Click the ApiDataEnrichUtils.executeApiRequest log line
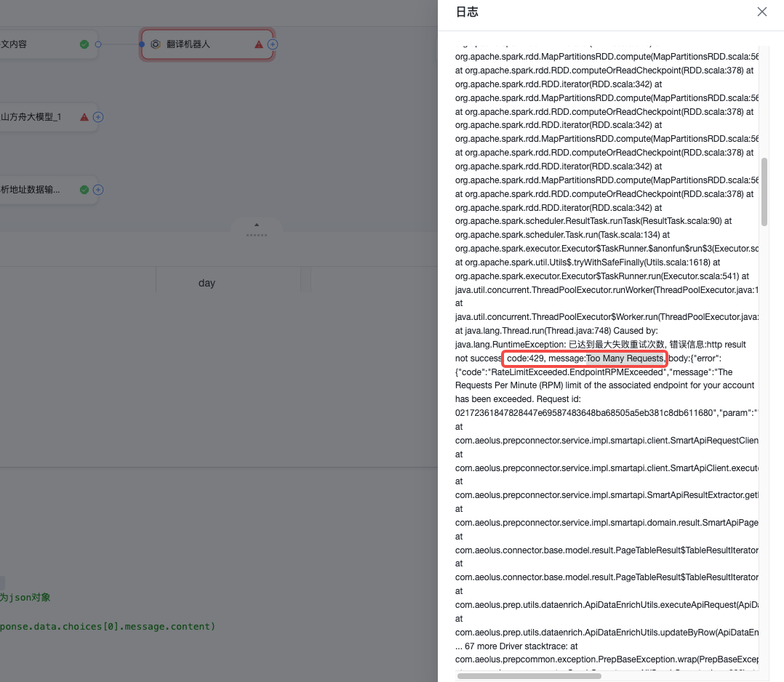Viewport: 784px width, 682px height. [607, 605]
